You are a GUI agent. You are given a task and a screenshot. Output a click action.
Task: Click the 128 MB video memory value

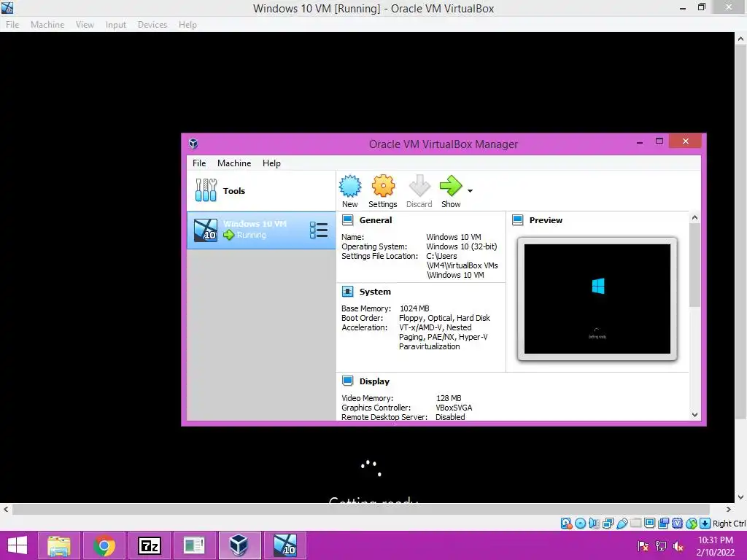(449, 398)
